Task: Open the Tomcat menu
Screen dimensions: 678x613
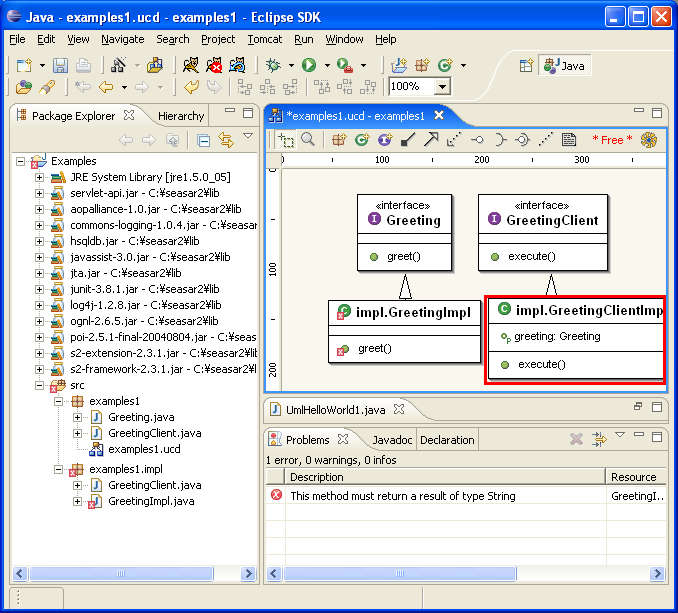Action: (264, 39)
